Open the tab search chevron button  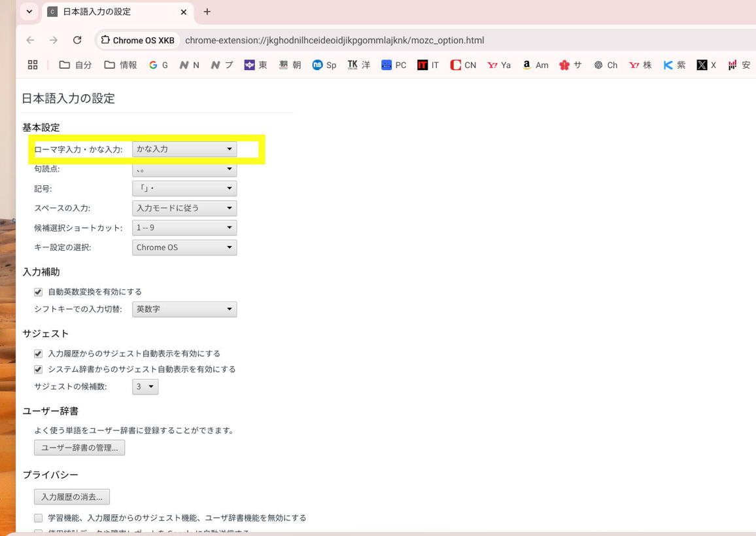[29, 12]
